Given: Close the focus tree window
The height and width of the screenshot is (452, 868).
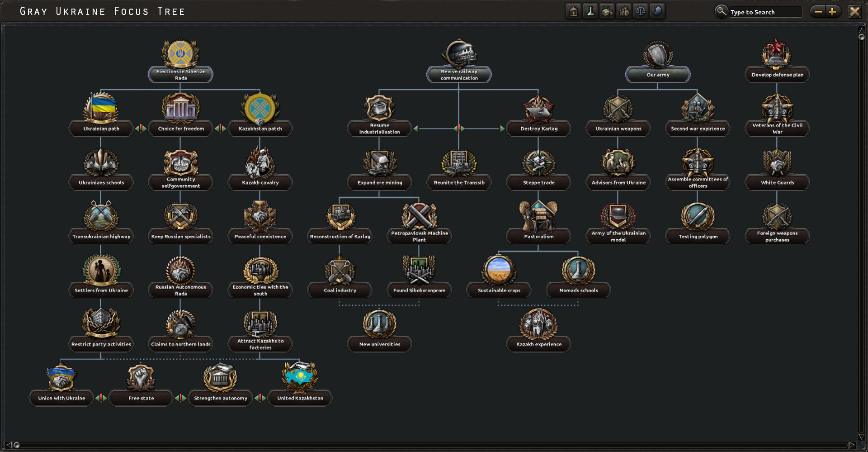Looking at the screenshot, I should coord(854,12).
